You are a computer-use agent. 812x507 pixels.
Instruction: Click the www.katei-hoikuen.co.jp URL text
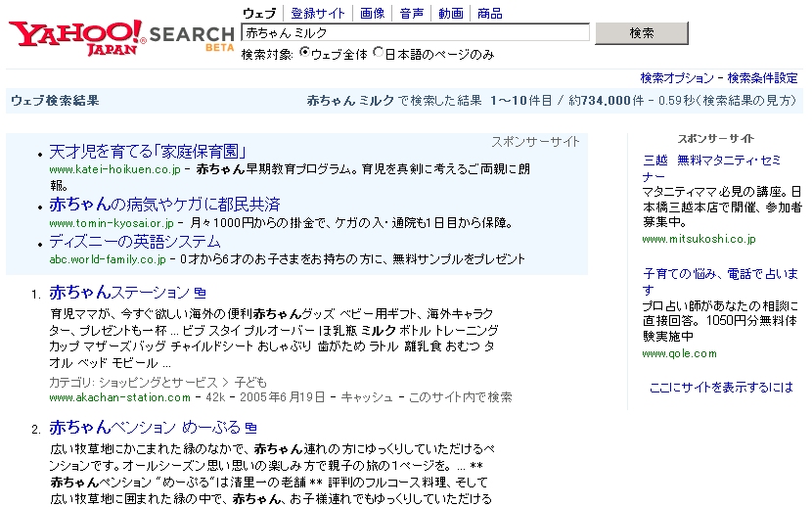tap(115, 169)
